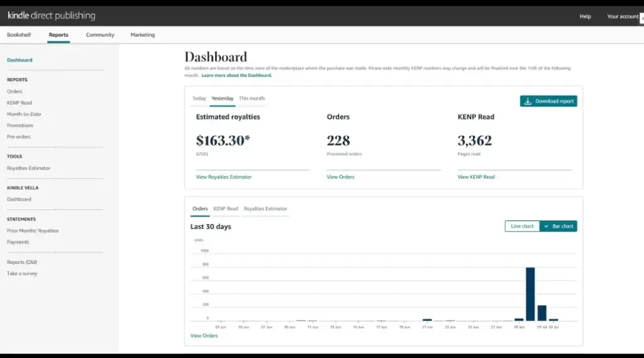Go to the Community tab
Image resolution: width=644 pixels, height=358 pixels.
click(x=100, y=35)
